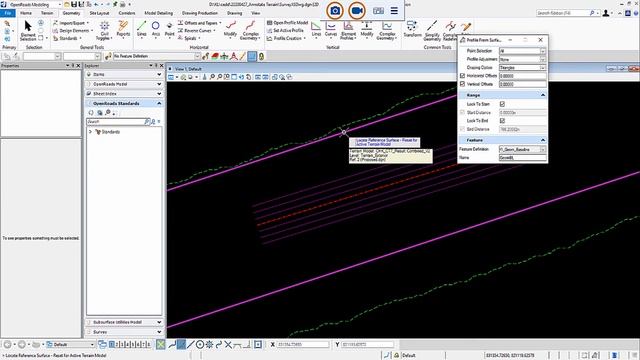Image resolution: width=640 pixels, height=360 pixels.
Task: Open Offsets and Tapers menu button
Action: click(200, 23)
